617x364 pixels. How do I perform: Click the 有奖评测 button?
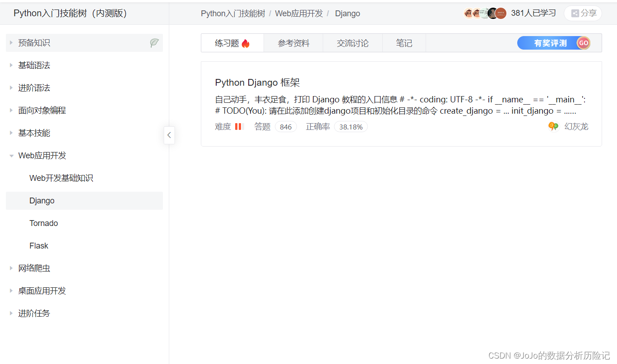pos(553,43)
